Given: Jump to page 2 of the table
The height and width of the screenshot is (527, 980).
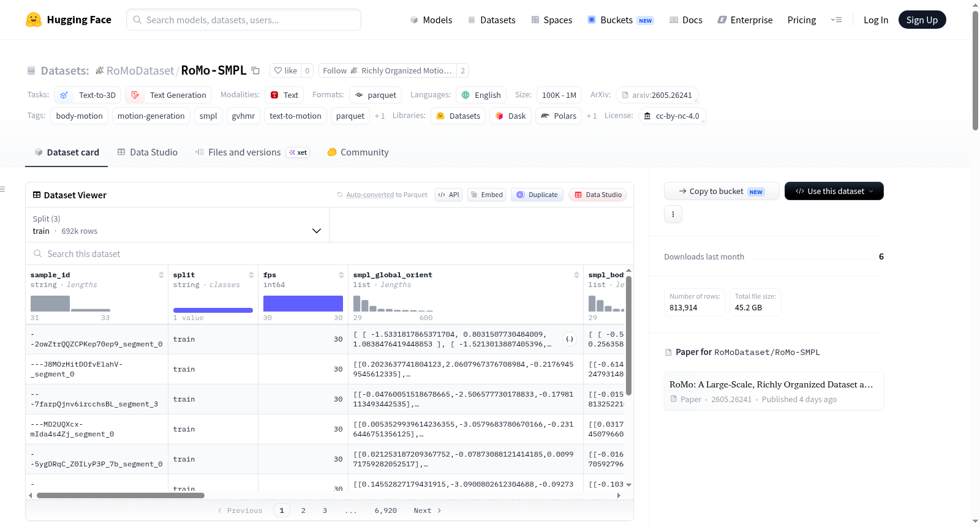Looking at the screenshot, I should point(303,510).
